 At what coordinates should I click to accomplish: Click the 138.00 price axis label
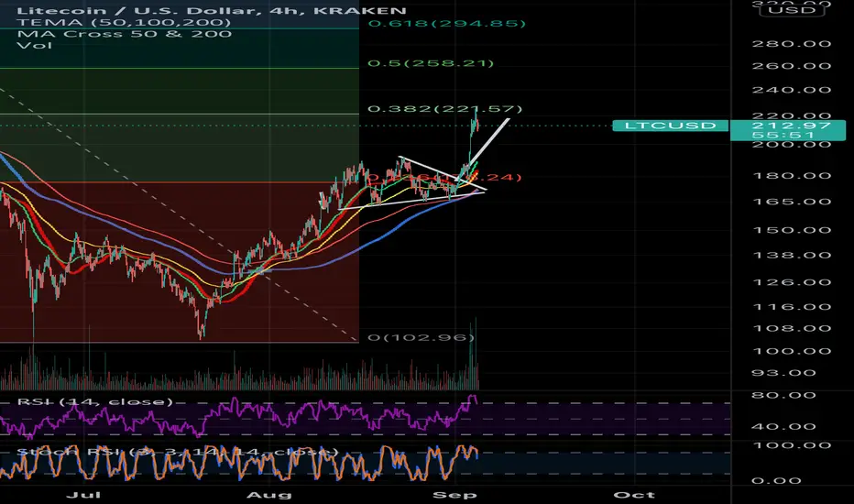coord(792,256)
